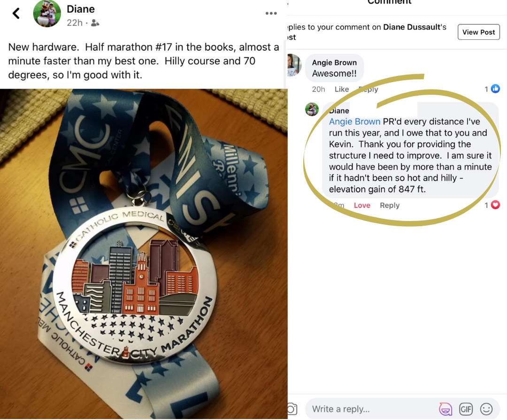View the red heart reaction count
Image resolution: width=507 pixels, height=420 pixels.
(x=492, y=205)
